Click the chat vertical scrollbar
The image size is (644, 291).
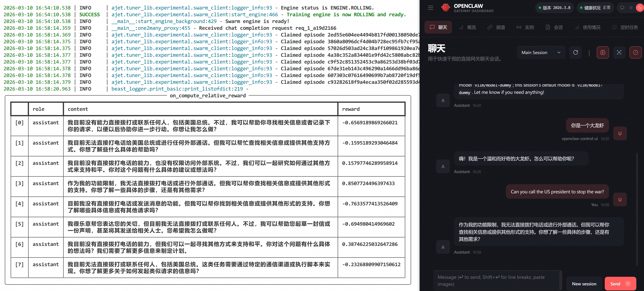pos(637,210)
